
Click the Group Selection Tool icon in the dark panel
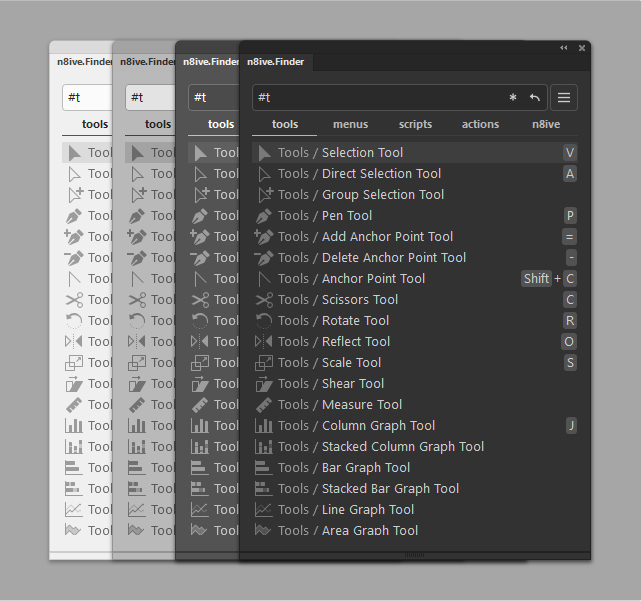265,195
